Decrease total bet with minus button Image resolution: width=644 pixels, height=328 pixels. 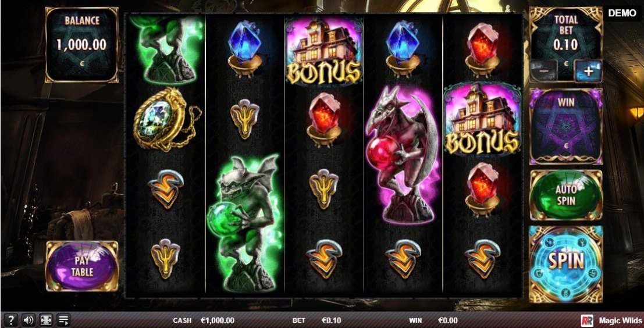tap(544, 71)
